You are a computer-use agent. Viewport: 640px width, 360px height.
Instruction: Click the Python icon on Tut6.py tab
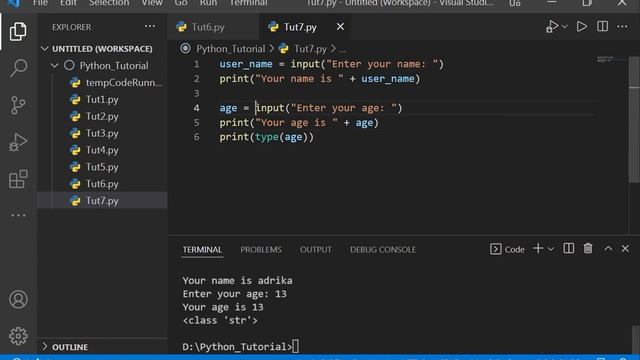182,27
